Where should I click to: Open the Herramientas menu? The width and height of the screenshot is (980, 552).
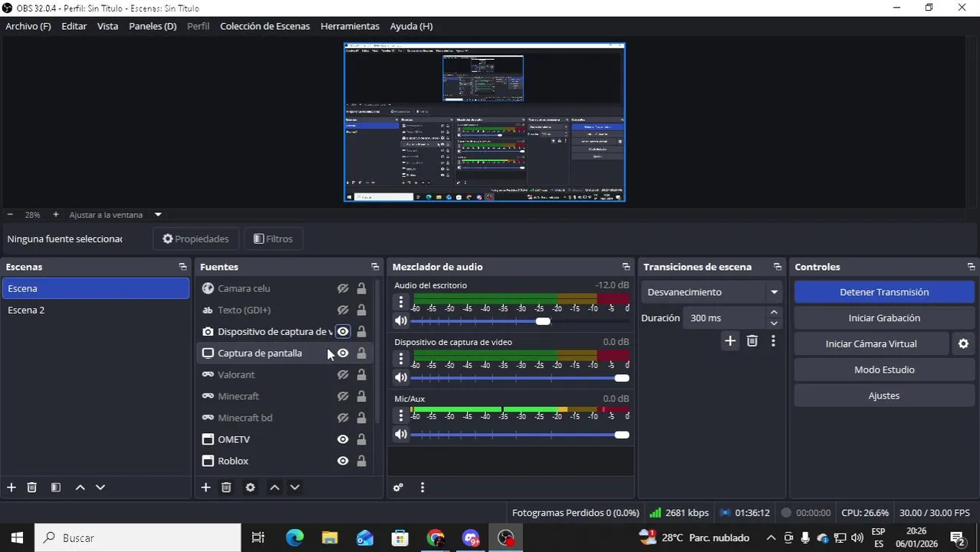tap(350, 26)
